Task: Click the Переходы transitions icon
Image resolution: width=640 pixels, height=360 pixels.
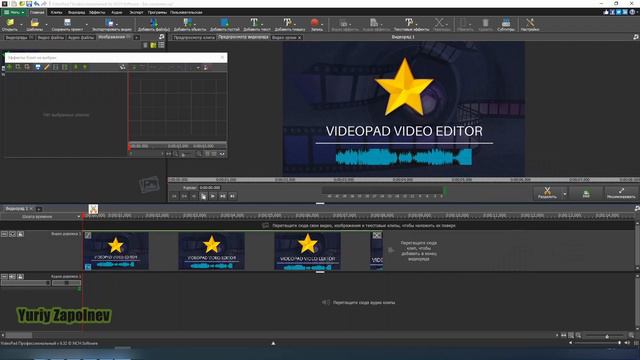Action: pyautogui.click(x=441, y=23)
